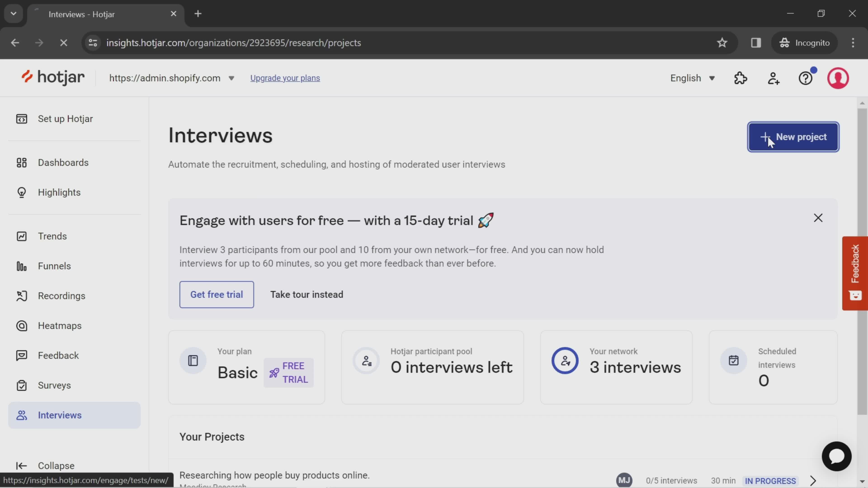
Task: Click the 3 interviews network text
Action: click(635, 367)
